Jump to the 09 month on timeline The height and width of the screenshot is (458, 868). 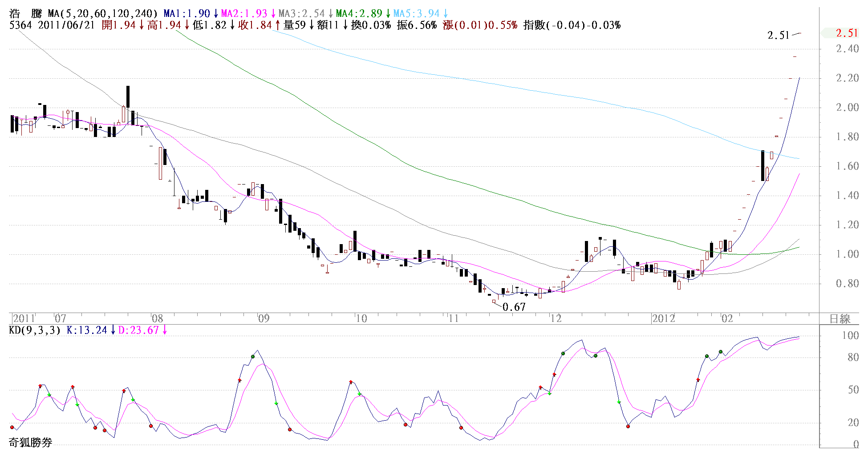click(x=264, y=319)
